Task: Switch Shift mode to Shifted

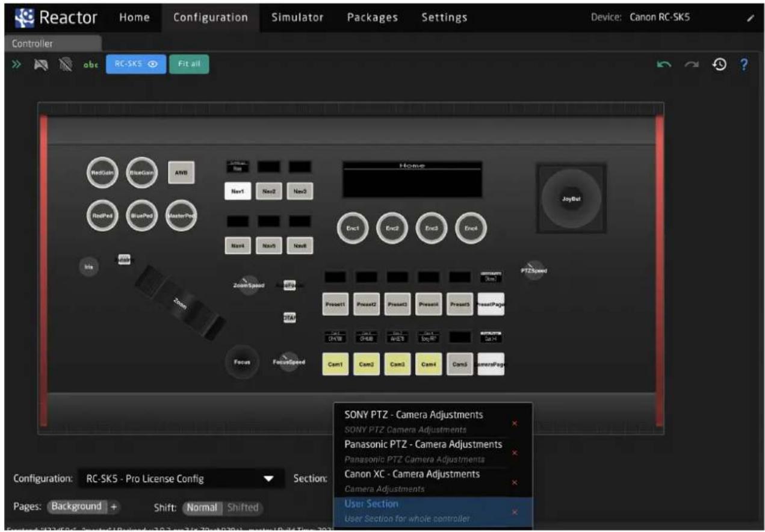Action: (243, 507)
